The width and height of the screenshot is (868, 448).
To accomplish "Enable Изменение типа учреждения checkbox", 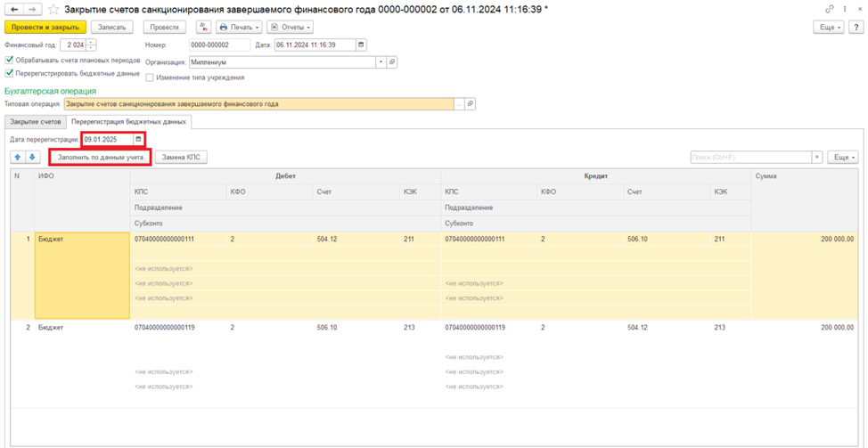I will coord(150,78).
